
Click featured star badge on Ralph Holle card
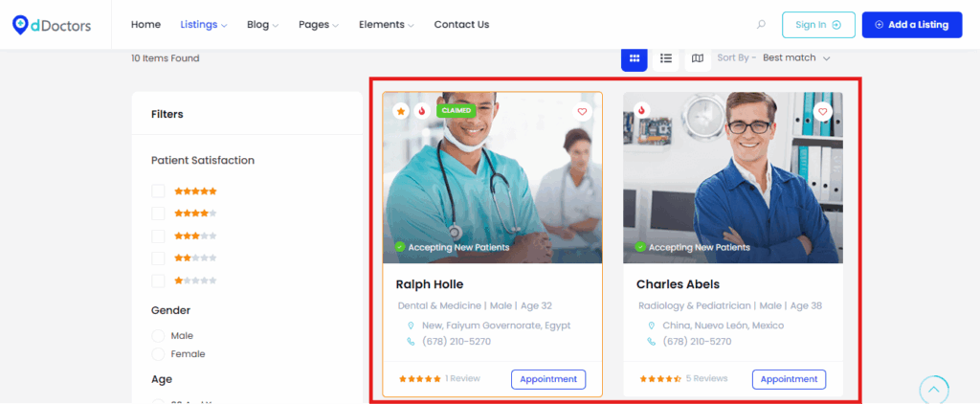[401, 111]
